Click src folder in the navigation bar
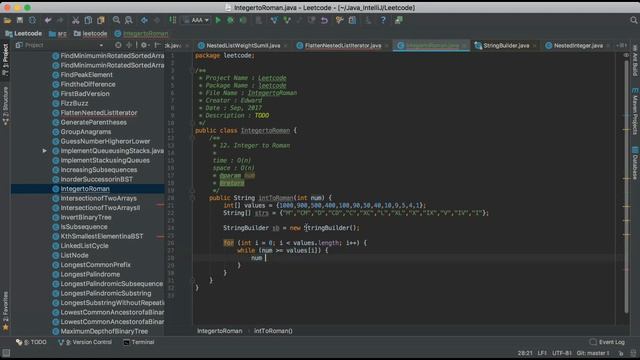 pos(58,33)
